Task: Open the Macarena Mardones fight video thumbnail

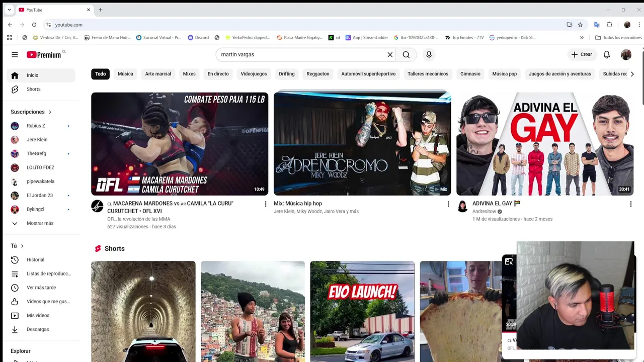Action: pos(180,144)
